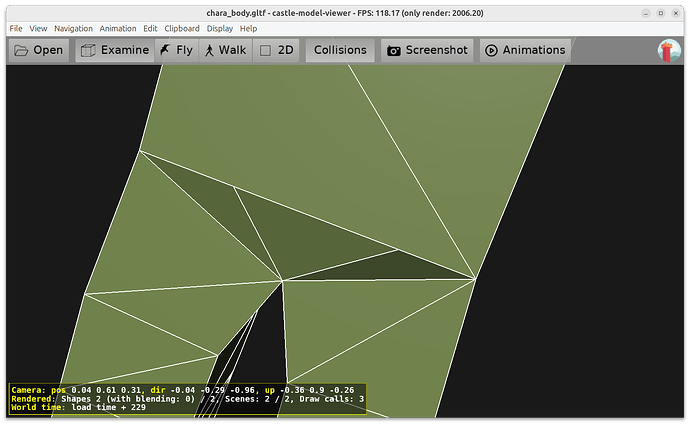Image resolution: width=690 pixels, height=424 pixels.
Task: Click the Open folder icon
Action: (20, 50)
